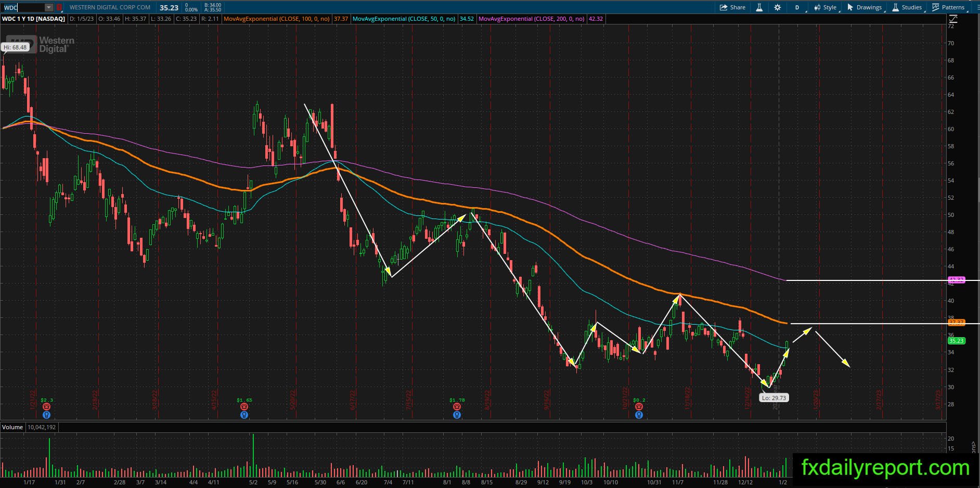Click the price axis scale icon

(x=953, y=19)
